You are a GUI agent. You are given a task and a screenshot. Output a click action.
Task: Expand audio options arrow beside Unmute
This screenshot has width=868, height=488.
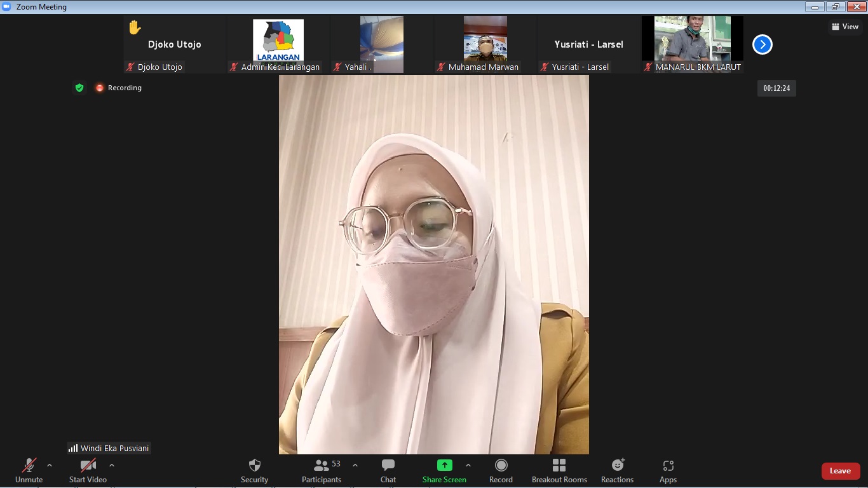pos(50,465)
